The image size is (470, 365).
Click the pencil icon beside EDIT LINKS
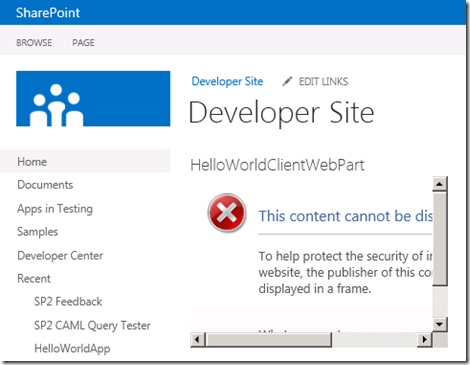pyautogui.click(x=287, y=81)
